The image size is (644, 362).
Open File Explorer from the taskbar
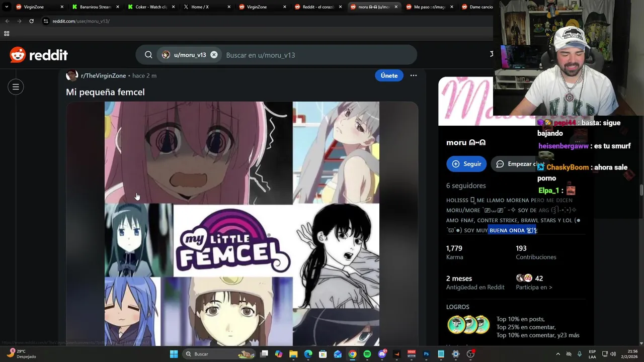[x=293, y=354]
